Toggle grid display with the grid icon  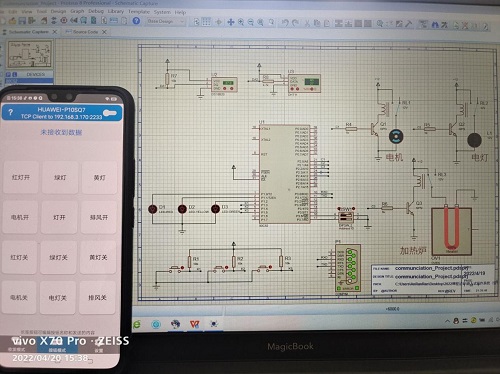point(207,22)
